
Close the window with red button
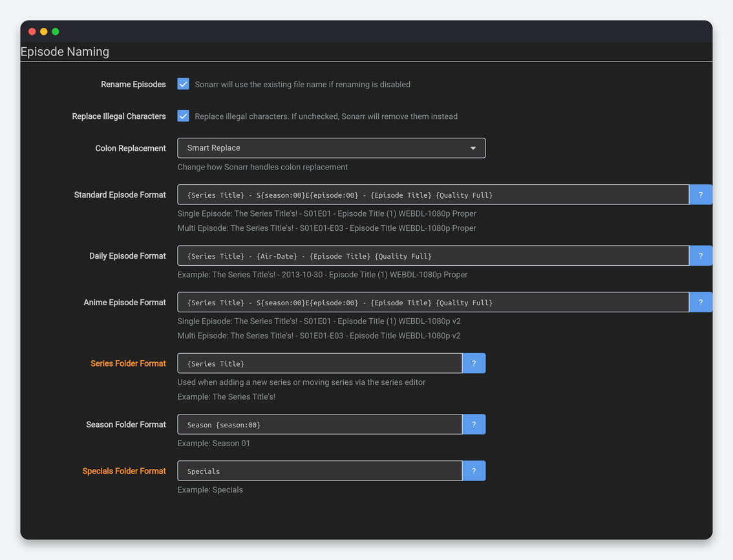point(32,31)
